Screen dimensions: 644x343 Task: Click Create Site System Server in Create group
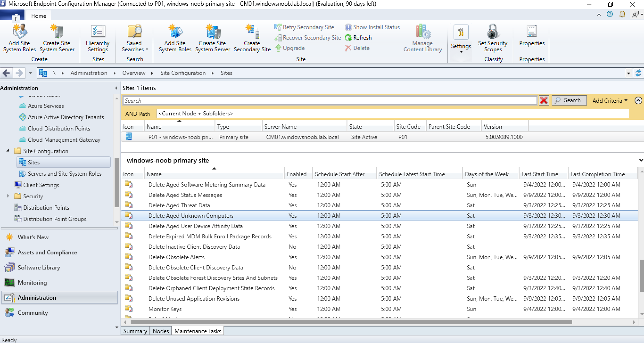57,38
